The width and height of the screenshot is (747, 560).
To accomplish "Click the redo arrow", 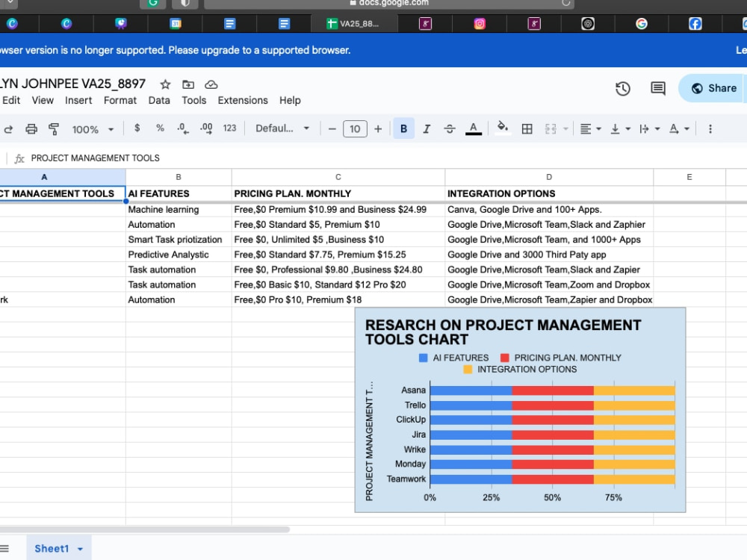I will click(8, 129).
